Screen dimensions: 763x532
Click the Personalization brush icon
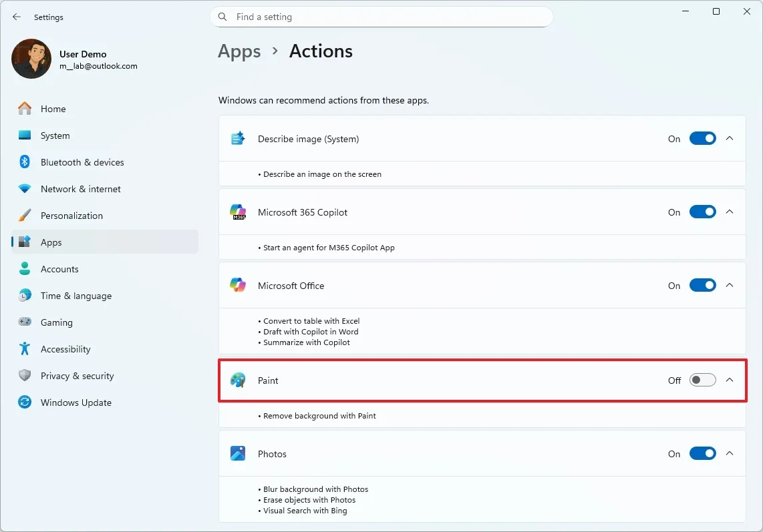click(x=24, y=215)
